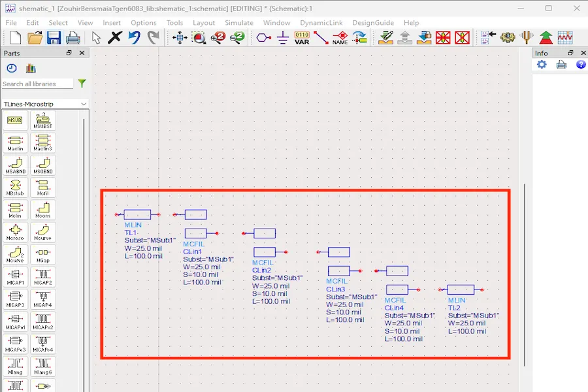Click the schematic canvas vertical scrollbar
The image size is (588, 392).
524,274
